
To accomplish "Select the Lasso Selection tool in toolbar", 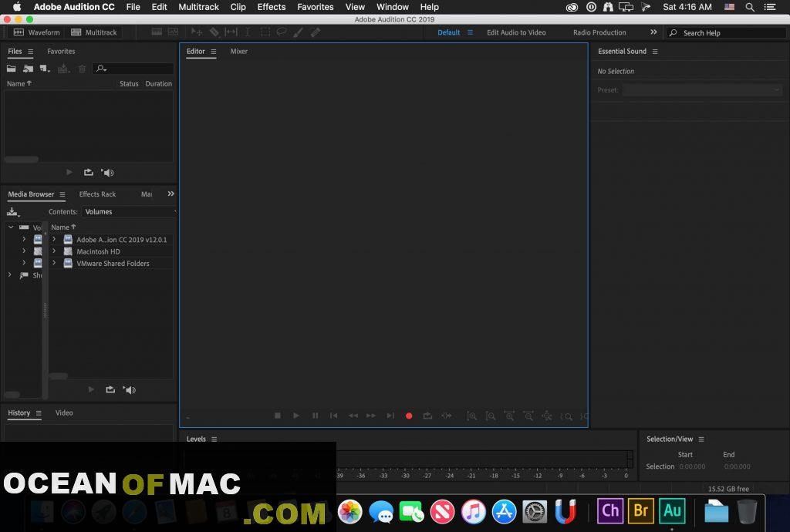I will click(282, 32).
